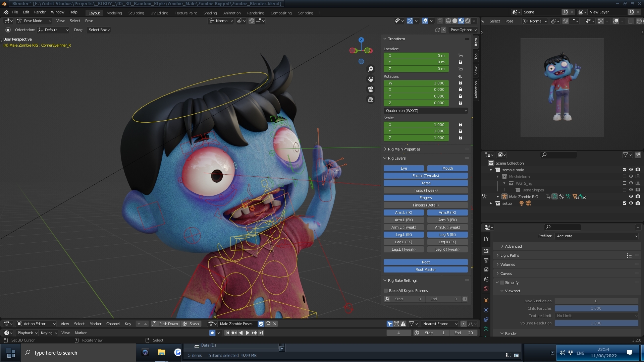Screen dimensions: 644x362
Task: Hide the Male Zombie RIG with the eye icon
Action: (x=631, y=197)
